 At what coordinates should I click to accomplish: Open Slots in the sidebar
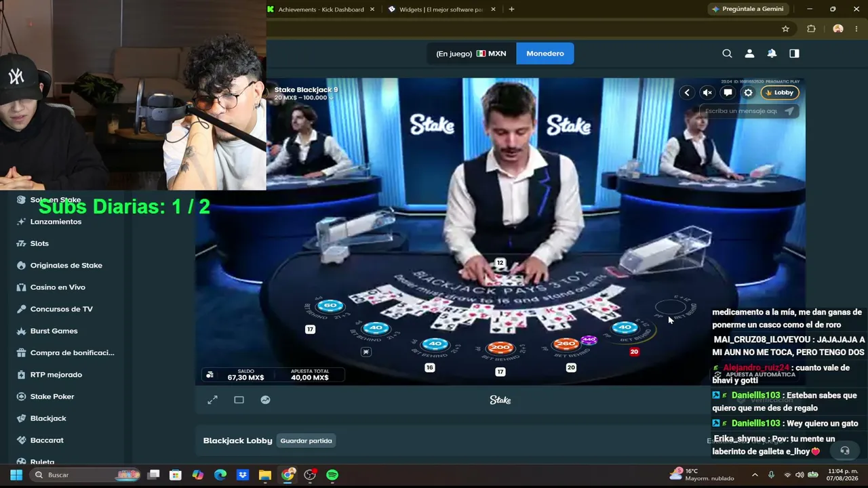coord(39,243)
